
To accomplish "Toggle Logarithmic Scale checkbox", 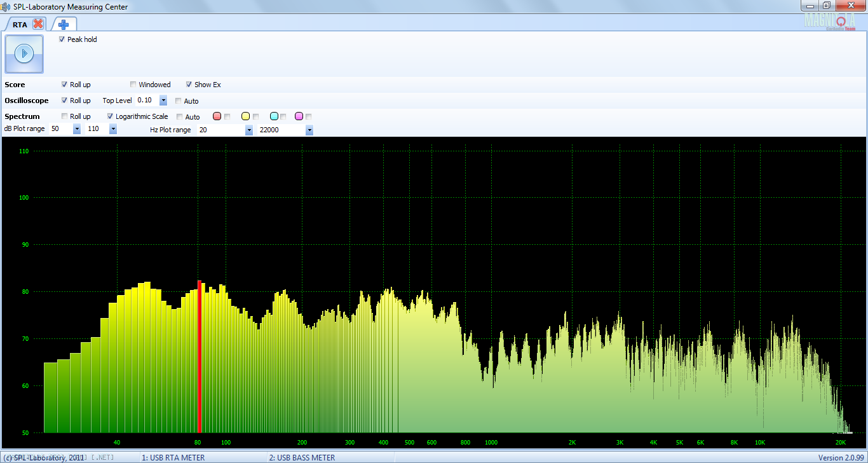I will [111, 116].
